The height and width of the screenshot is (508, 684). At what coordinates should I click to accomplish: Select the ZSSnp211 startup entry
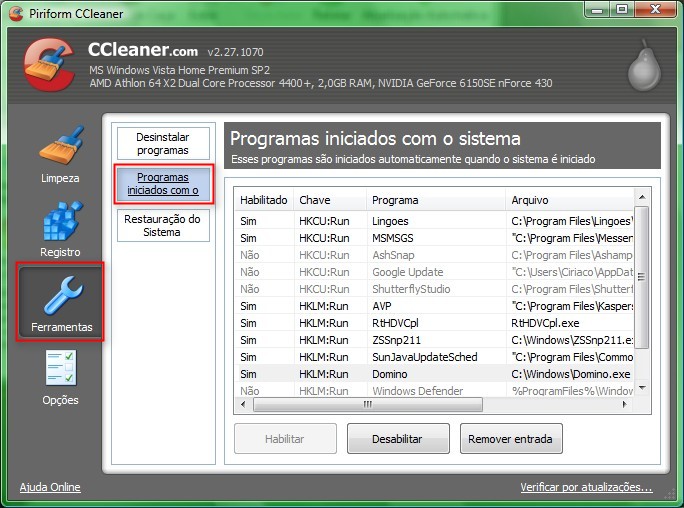(x=434, y=340)
